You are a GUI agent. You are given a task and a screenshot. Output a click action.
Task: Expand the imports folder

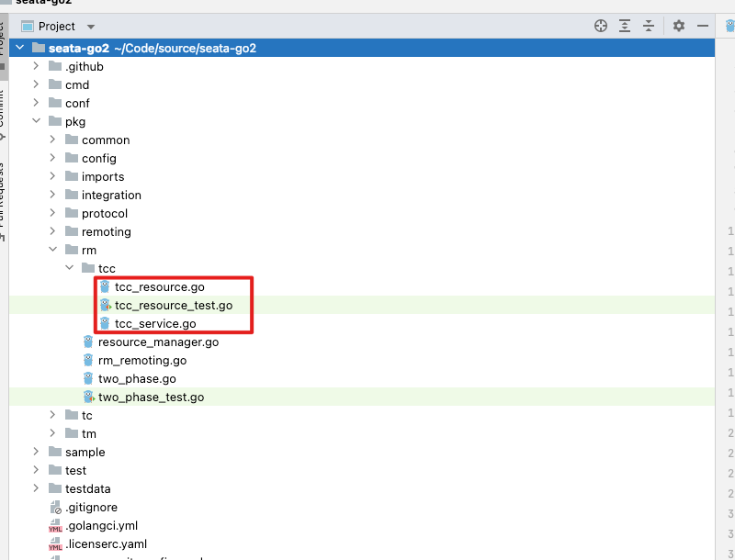pyautogui.click(x=52, y=176)
